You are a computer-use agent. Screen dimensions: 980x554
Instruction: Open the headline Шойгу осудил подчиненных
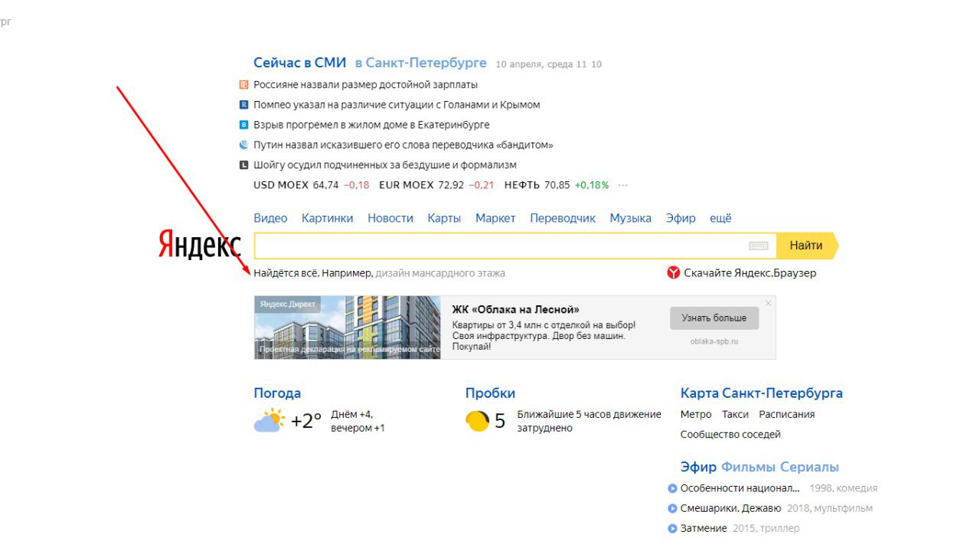pos(385,165)
